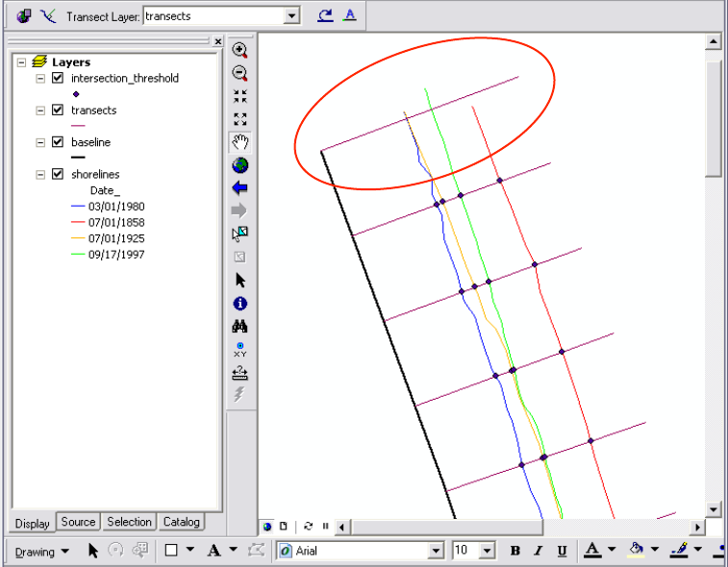Select the Zoom Out tool

[x=240, y=73]
